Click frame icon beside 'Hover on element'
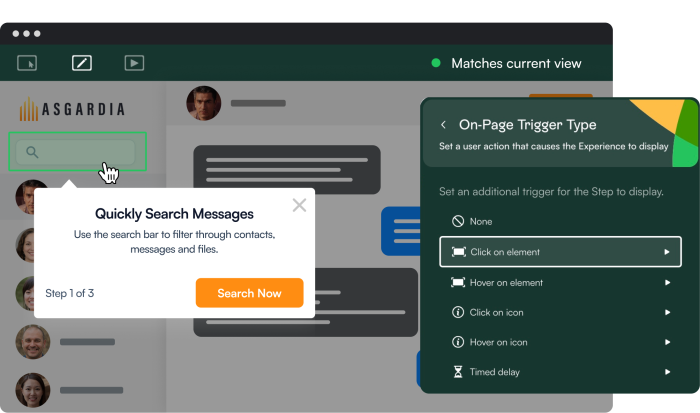Screen dimensions: 700x413 click(458, 282)
